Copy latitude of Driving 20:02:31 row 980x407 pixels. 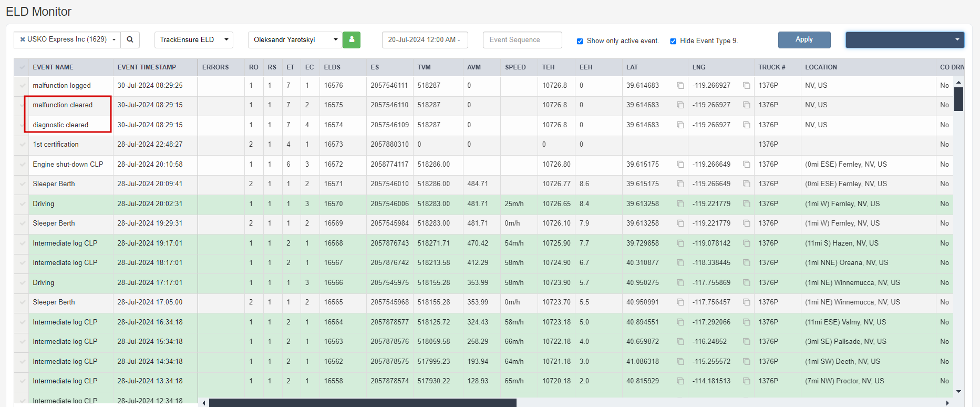tap(680, 203)
